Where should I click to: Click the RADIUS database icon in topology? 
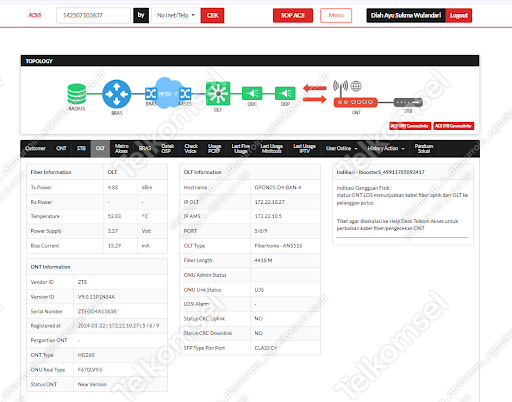(77, 94)
